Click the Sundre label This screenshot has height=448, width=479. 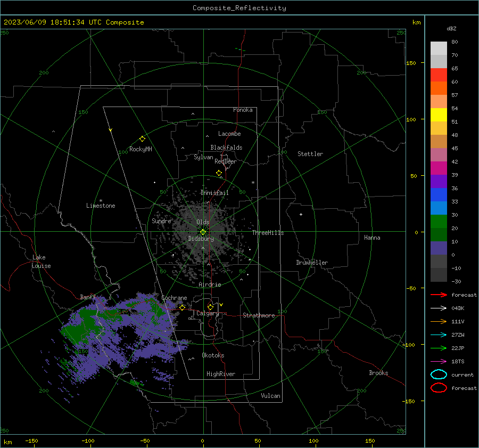pos(161,221)
